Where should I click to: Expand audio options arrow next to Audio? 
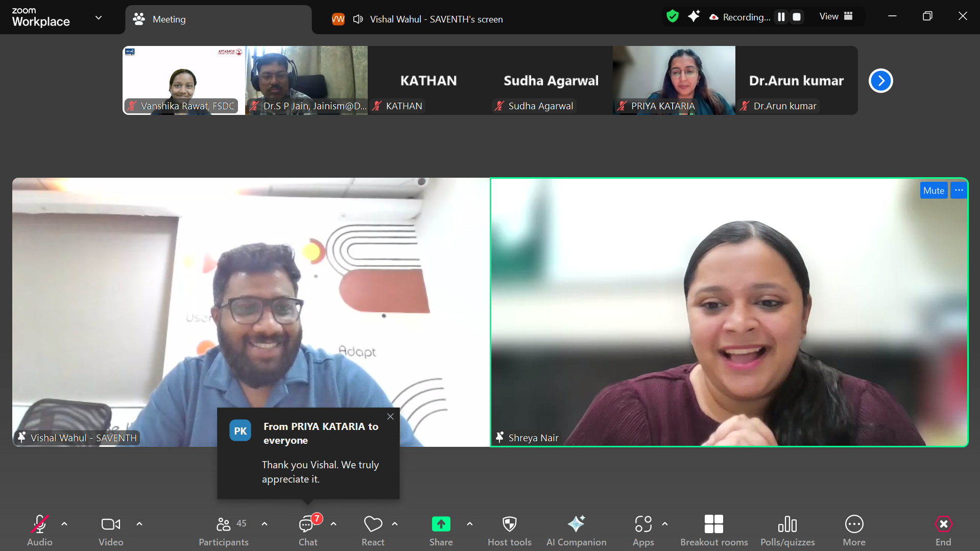point(64,524)
